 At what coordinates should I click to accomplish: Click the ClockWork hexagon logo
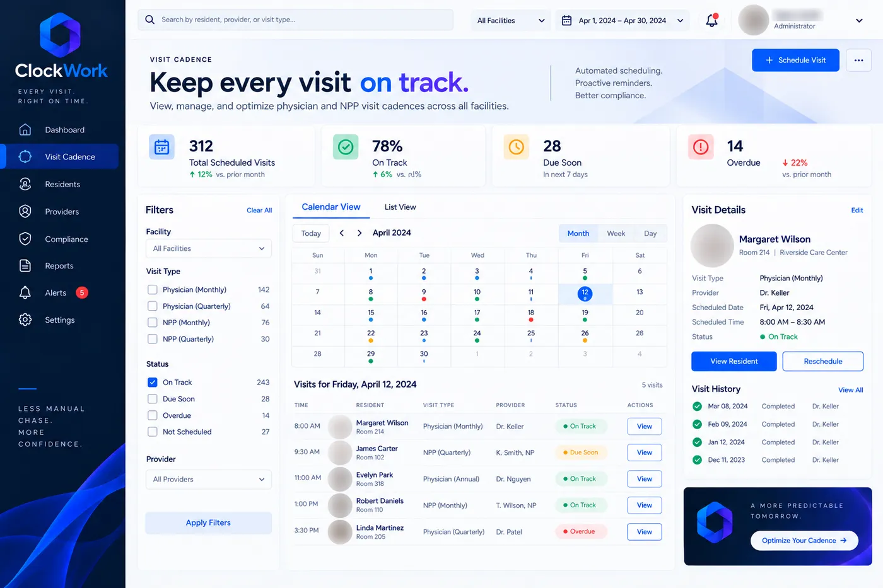click(x=60, y=35)
